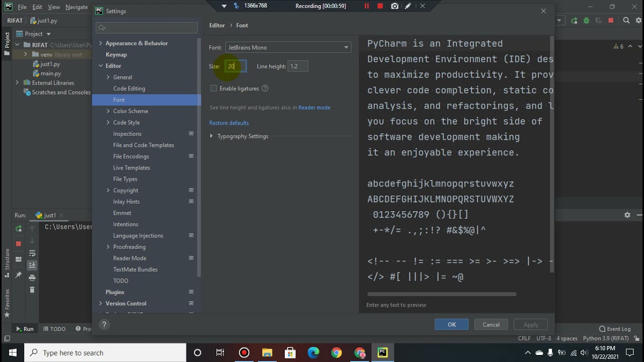This screenshot has height=362, width=644.
Task: Click the preview text horizontal scrollbar
Action: [442, 294]
